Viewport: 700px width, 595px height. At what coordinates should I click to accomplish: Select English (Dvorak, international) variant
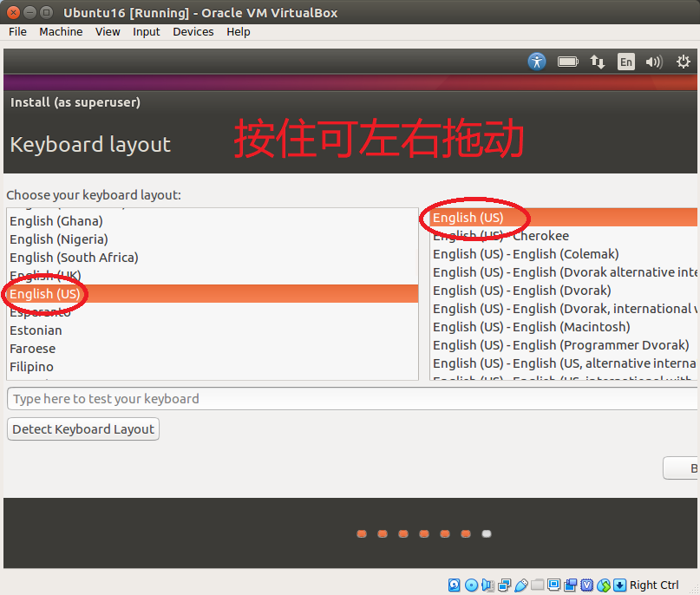pos(564,309)
